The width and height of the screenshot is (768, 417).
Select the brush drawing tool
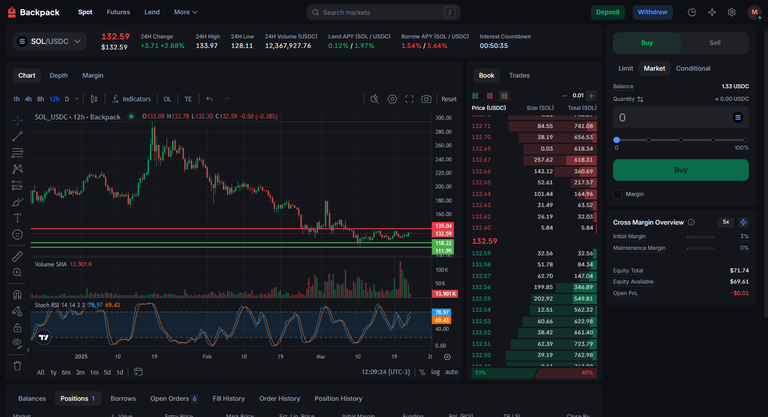click(17, 202)
